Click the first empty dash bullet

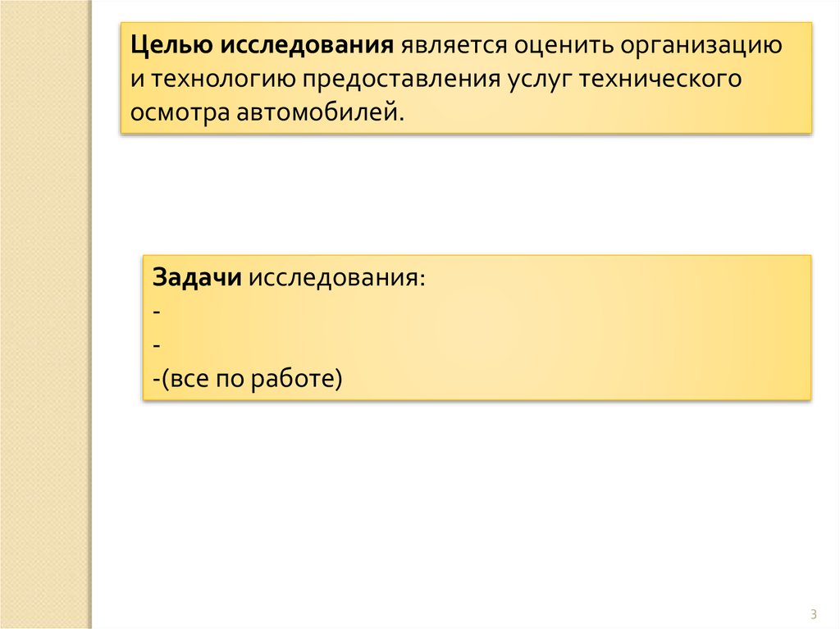pos(156,312)
